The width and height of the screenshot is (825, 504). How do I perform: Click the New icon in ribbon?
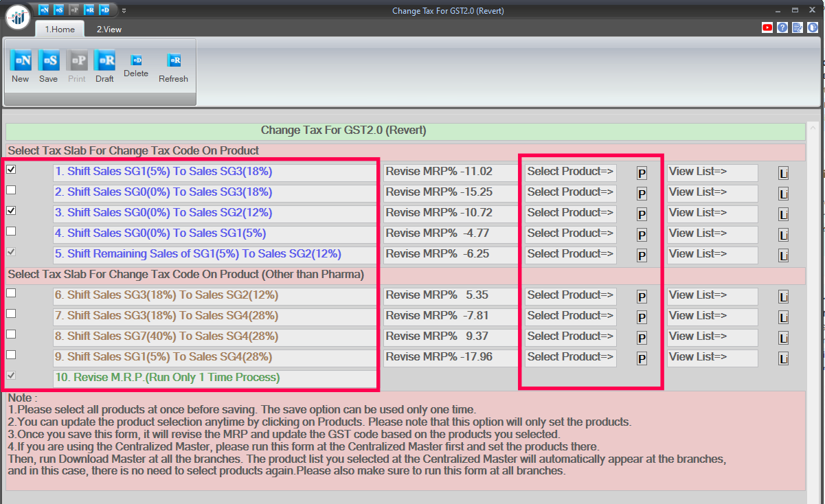(21, 61)
